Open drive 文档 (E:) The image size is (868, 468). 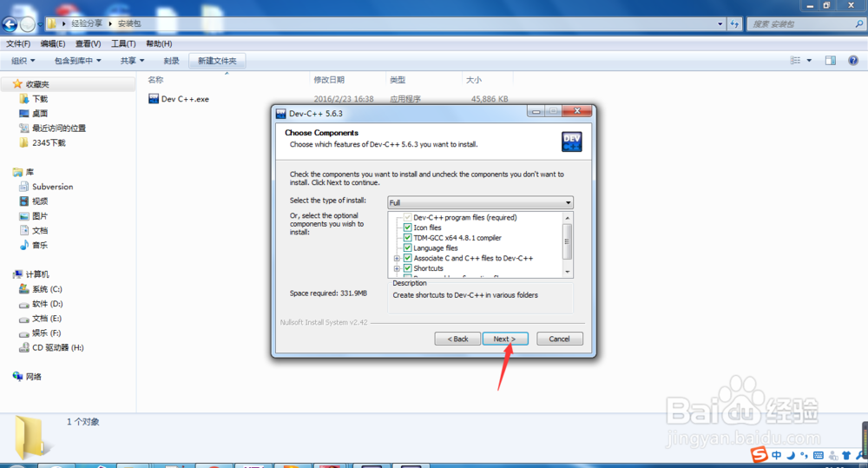[47, 319]
